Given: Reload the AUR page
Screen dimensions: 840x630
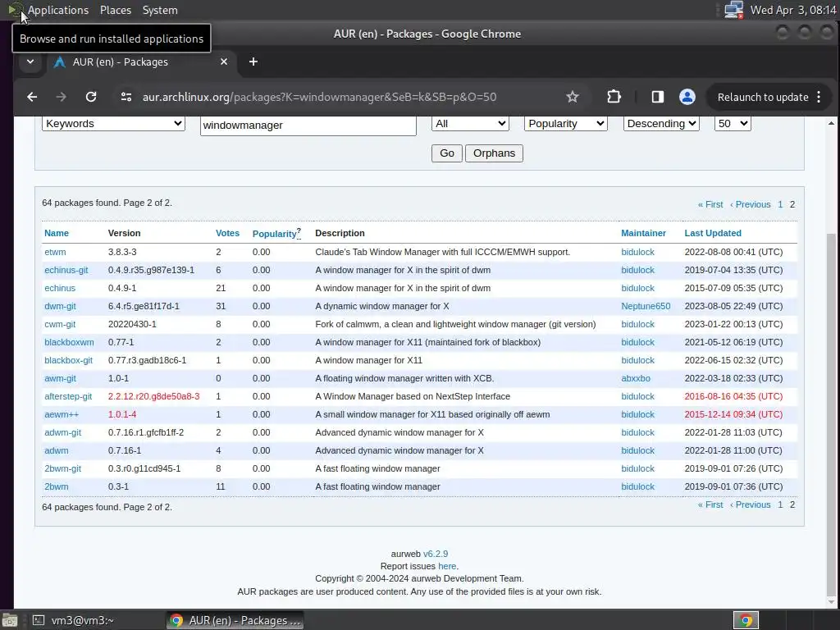Looking at the screenshot, I should point(91,97).
